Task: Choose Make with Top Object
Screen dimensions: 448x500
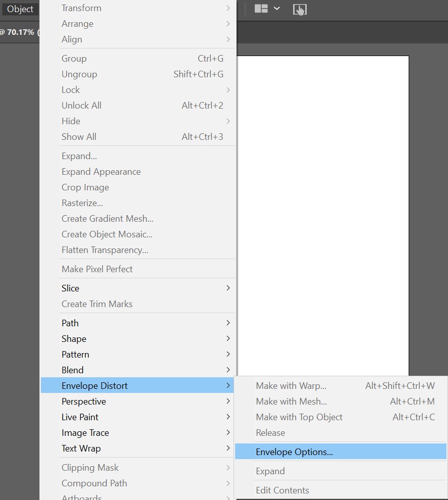Action: pos(299,417)
